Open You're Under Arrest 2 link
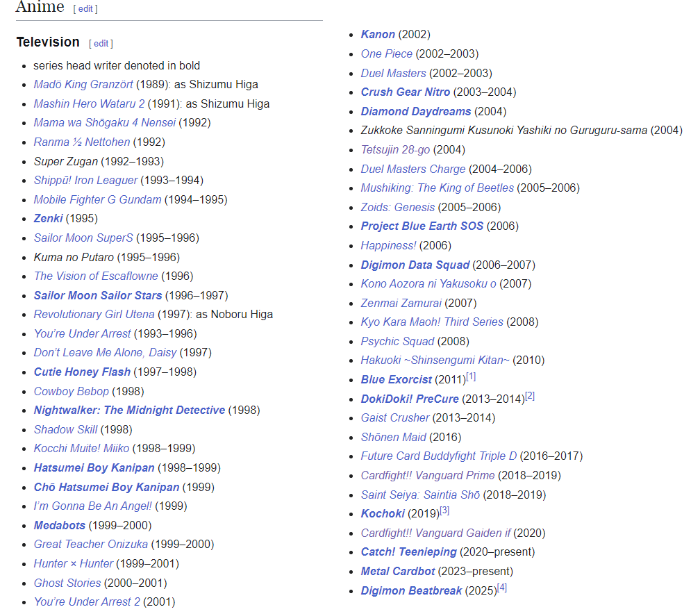 point(87,602)
